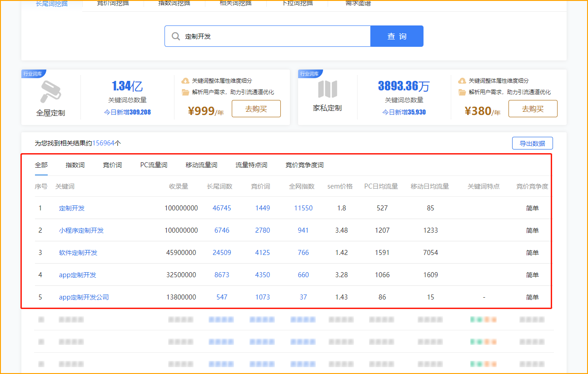Click the keyword search input field
Image resolution: width=588 pixels, height=374 pixels.
point(268,36)
